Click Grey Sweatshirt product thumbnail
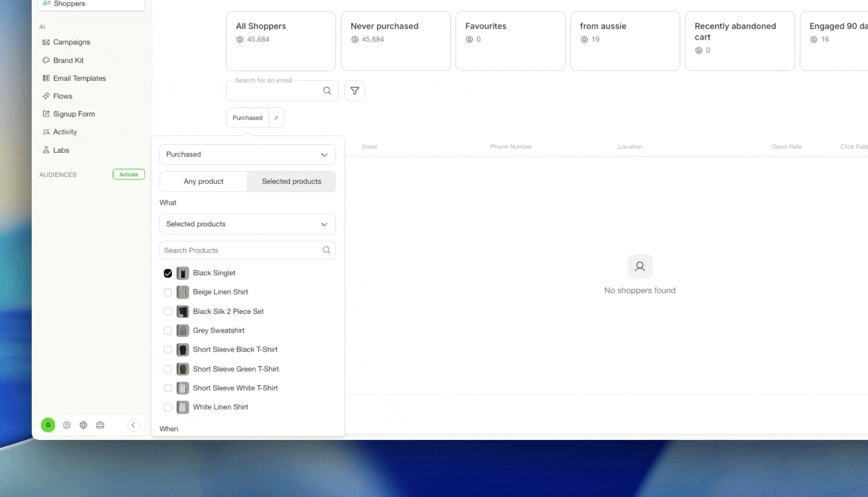 (x=183, y=330)
